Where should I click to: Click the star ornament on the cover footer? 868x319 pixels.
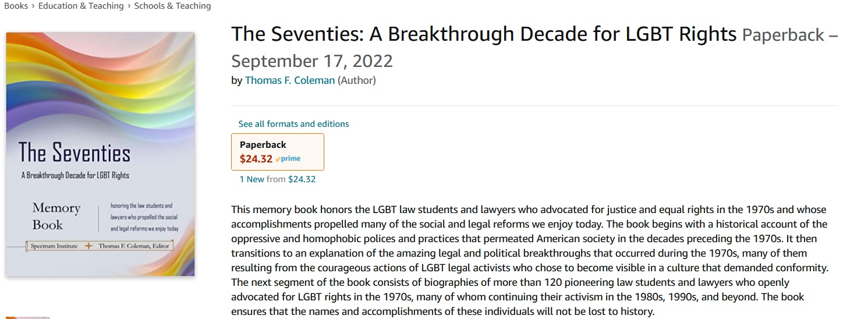[x=88, y=246]
